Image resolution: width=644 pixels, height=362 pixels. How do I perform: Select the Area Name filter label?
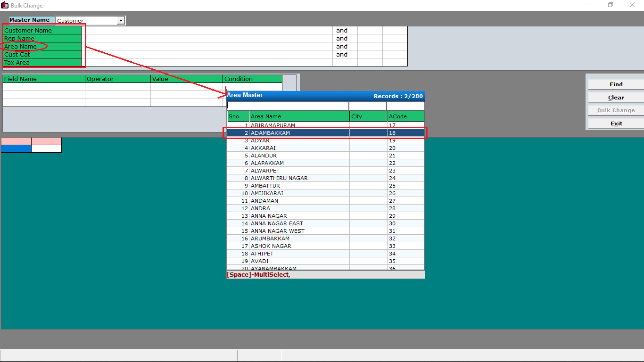click(x=42, y=47)
